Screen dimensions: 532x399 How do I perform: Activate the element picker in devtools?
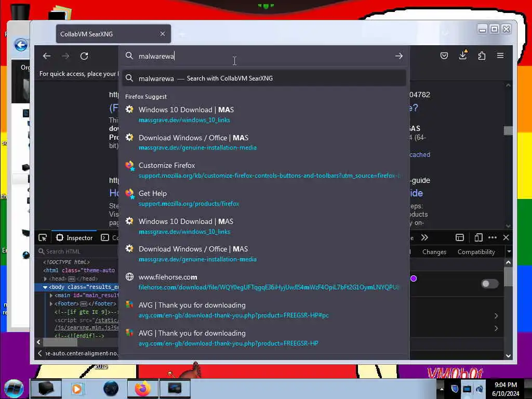click(x=43, y=238)
